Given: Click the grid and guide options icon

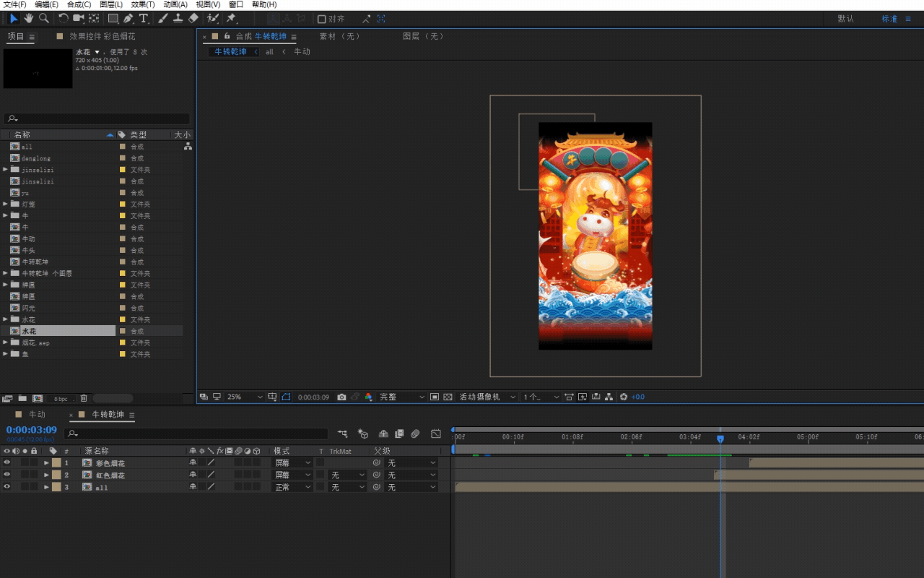Looking at the screenshot, I should [x=272, y=397].
